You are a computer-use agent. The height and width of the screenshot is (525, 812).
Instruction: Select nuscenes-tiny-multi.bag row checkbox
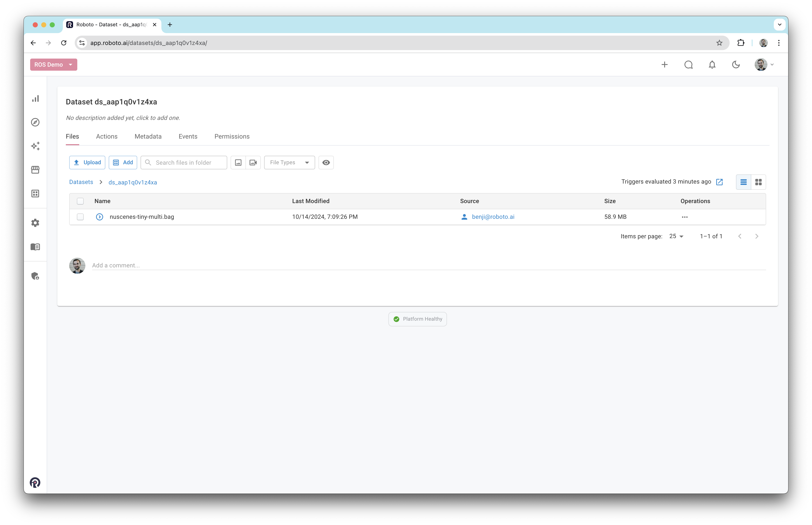(80, 217)
